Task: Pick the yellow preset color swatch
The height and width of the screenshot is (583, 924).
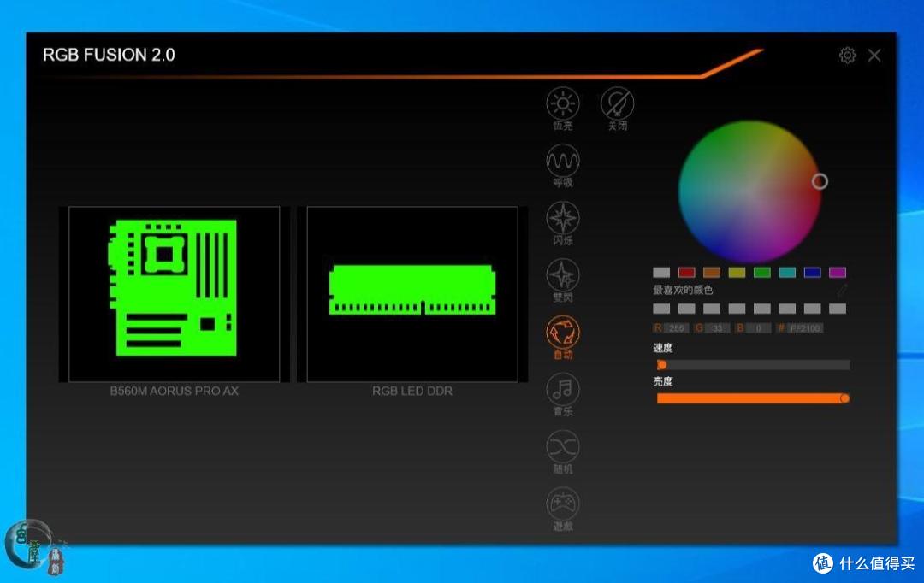Action: tap(737, 272)
